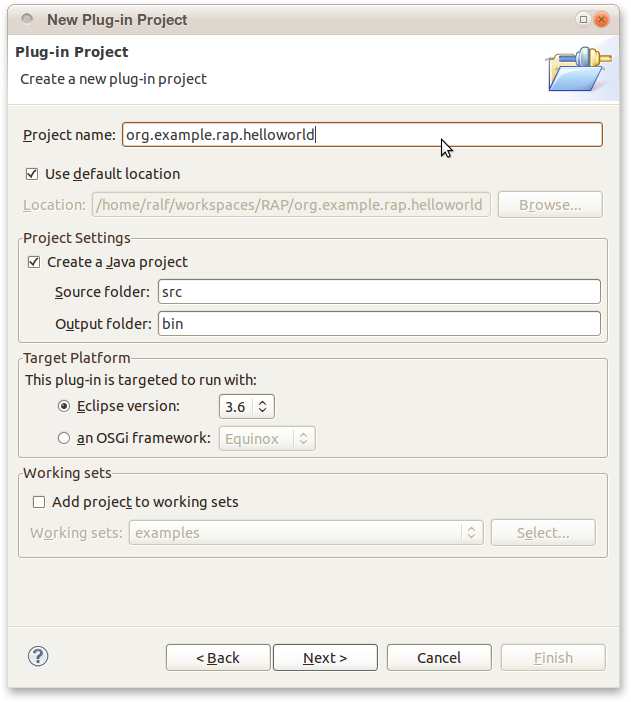631x702 pixels.
Task: Select the Eclipse version radio button
Action: click(x=64, y=406)
